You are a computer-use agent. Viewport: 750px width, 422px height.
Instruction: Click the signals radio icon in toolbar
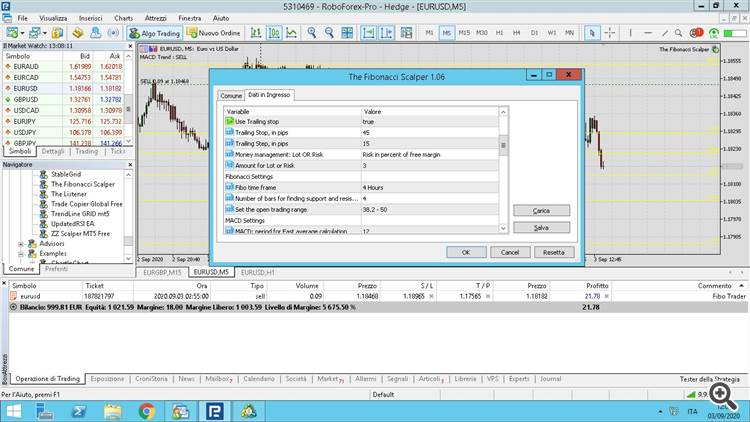point(113,33)
